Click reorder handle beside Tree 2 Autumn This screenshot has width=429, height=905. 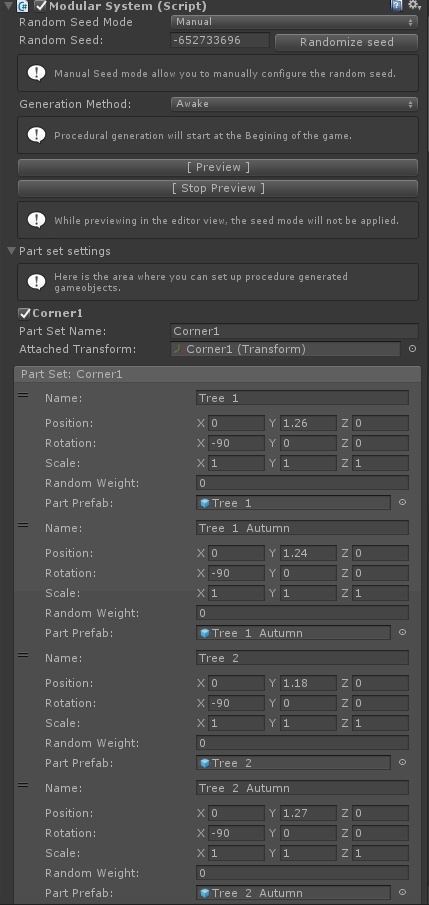(23, 784)
